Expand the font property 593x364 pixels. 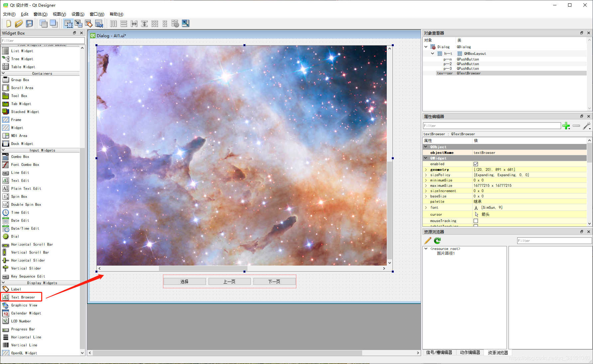click(426, 207)
